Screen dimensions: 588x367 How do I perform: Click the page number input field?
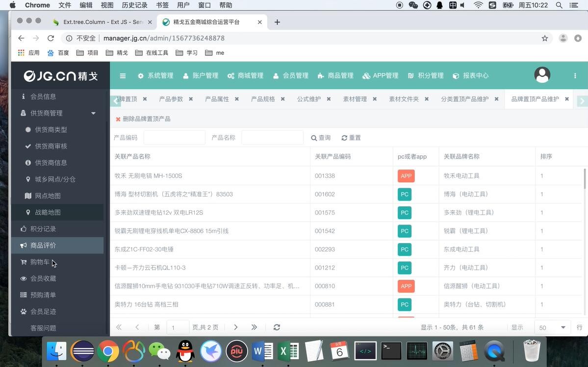point(178,327)
